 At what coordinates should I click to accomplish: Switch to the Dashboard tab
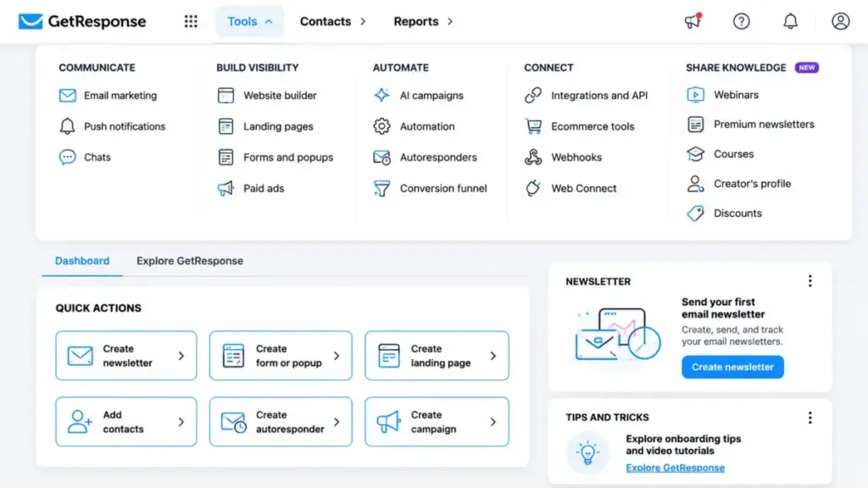point(82,261)
